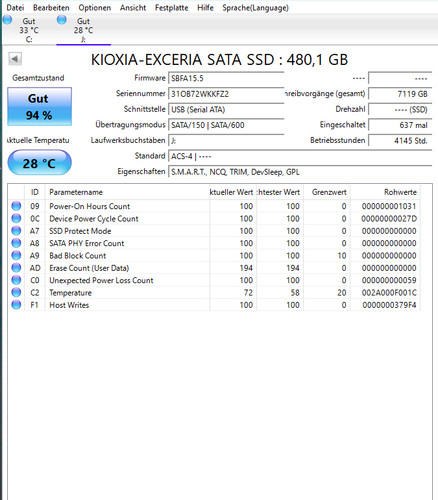
Task: Click raw value 00000000027D
Action: 389,219
